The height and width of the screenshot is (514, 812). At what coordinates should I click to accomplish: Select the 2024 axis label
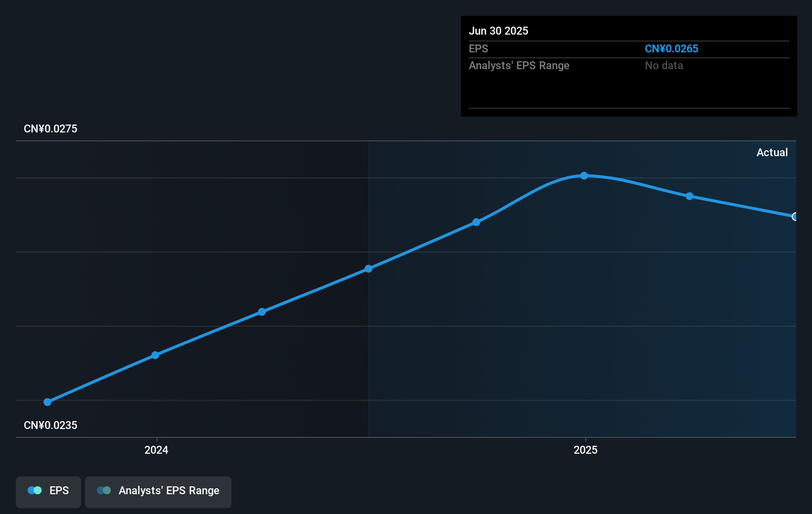(x=156, y=450)
